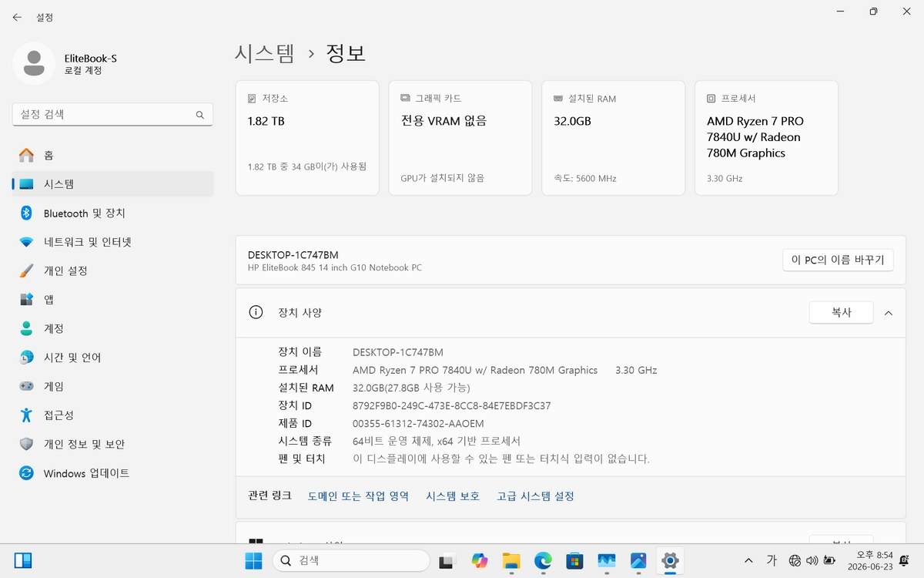The width and height of the screenshot is (924, 578).
Task: Open the 설치된 RAM card
Action: coord(614,138)
